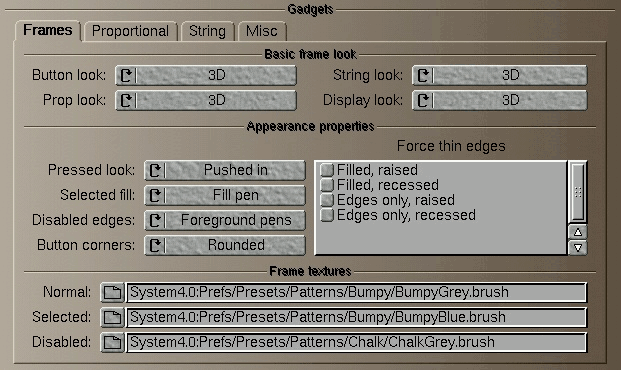Click the cycle icon on Prop look
The image size is (621, 370).
(127, 100)
